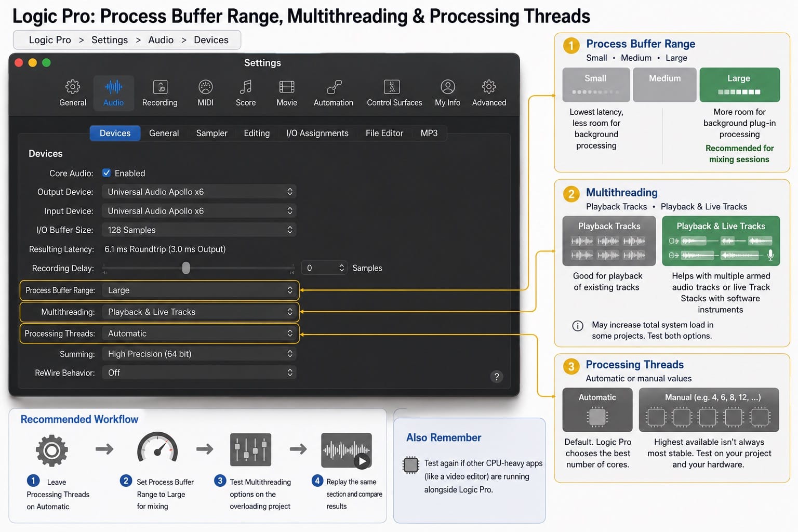The image size is (798, 532).
Task: Open the Score settings note icon
Action: 246,87
